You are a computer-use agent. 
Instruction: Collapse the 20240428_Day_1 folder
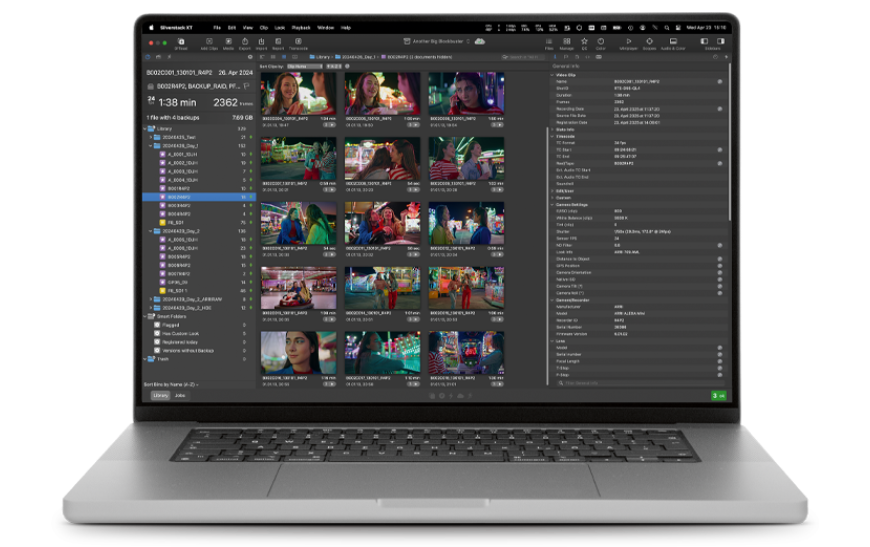pos(150,146)
